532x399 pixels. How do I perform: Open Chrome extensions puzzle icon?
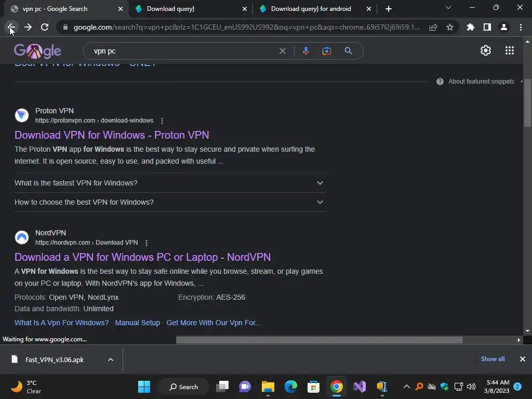click(x=471, y=27)
